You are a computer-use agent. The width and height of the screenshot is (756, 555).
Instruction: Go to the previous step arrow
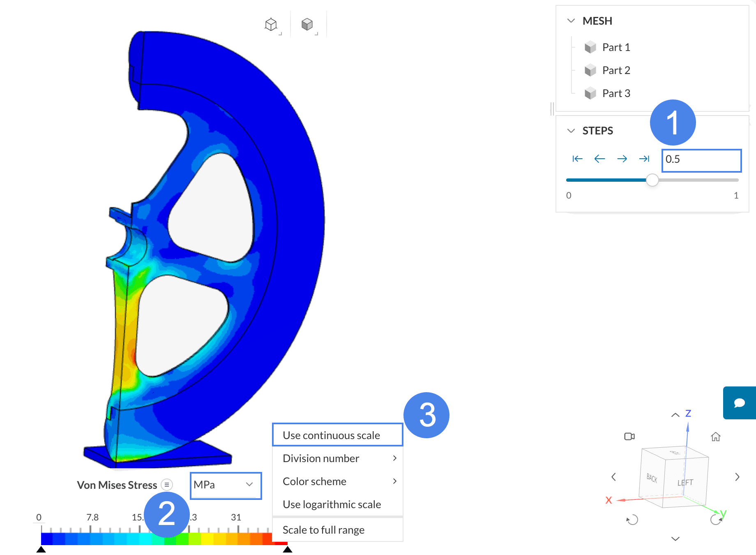599,159
